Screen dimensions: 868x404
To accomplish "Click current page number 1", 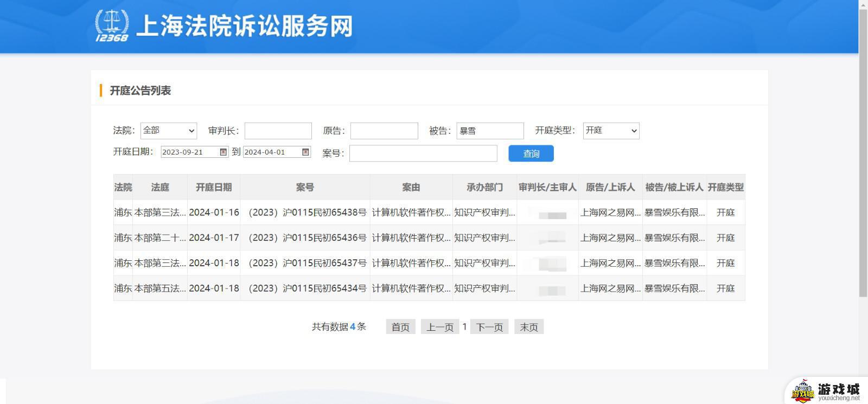I will (x=464, y=326).
